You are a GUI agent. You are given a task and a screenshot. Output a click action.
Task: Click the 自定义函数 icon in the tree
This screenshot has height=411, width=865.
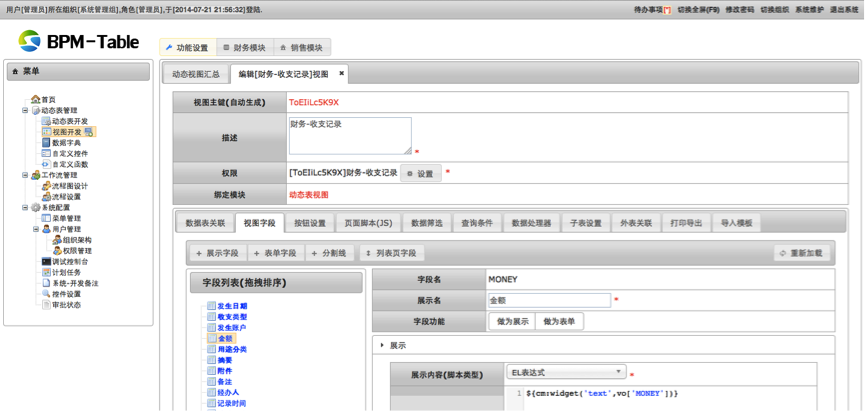tap(46, 164)
